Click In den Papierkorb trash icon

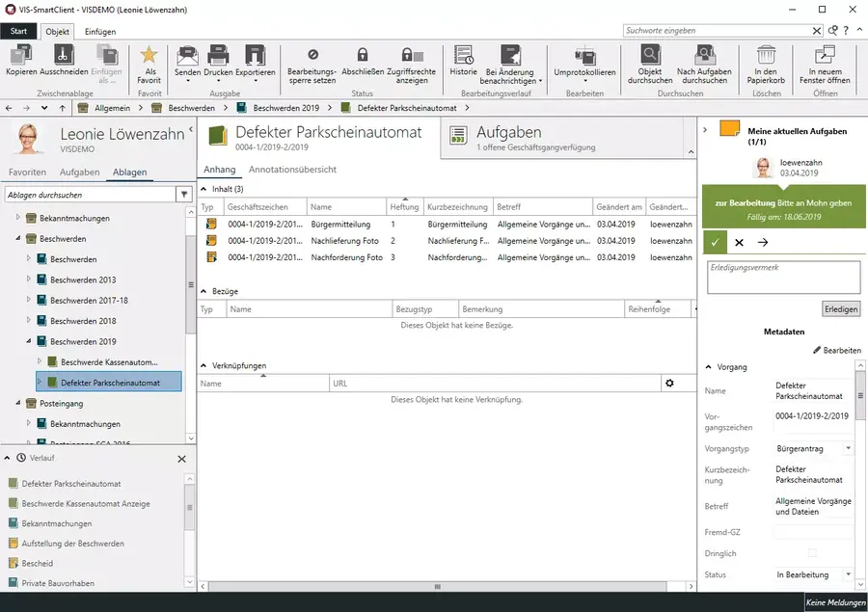[x=766, y=56]
